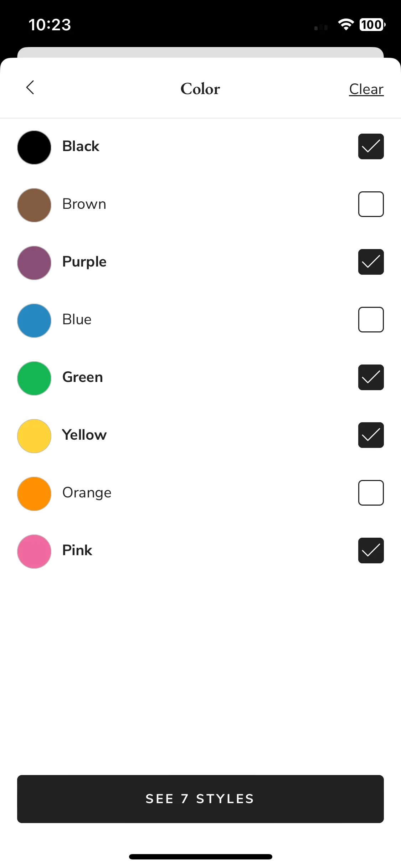Image resolution: width=401 pixels, height=868 pixels.
Task: Select the green color swatch circle
Action: click(34, 378)
